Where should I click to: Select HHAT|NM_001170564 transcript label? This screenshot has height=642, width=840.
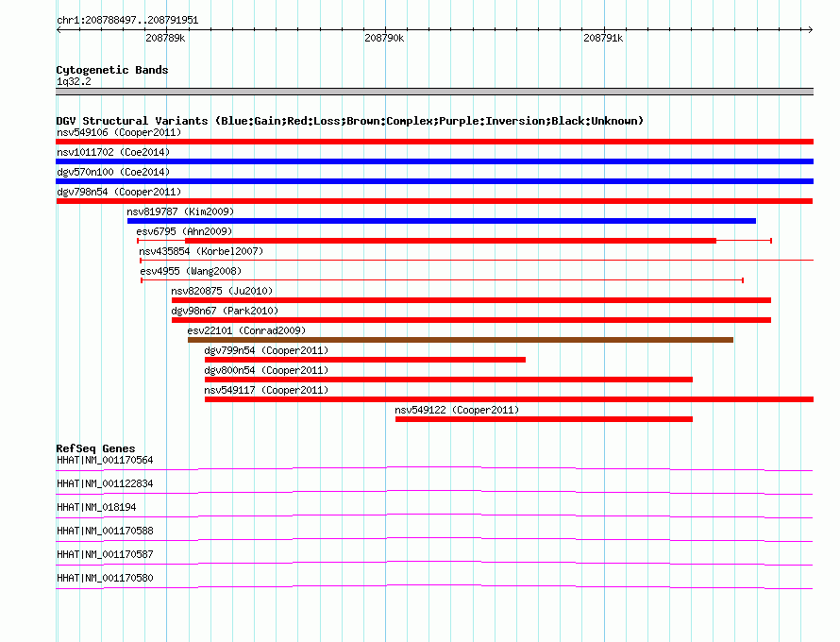pyautogui.click(x=105, y=460)
